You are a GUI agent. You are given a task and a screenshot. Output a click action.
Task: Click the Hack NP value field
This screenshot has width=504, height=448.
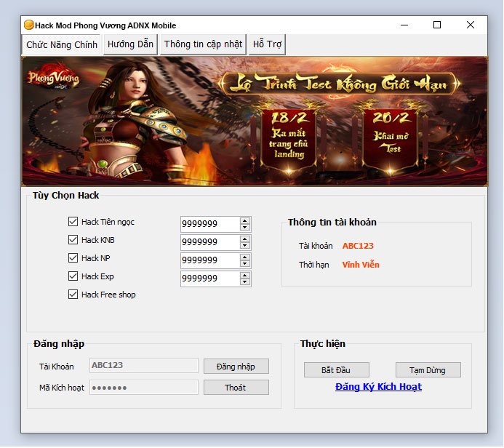point(210,260)
